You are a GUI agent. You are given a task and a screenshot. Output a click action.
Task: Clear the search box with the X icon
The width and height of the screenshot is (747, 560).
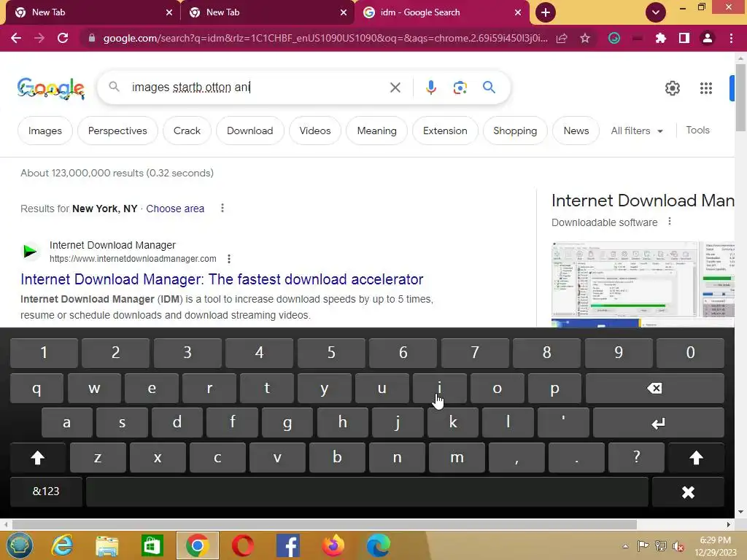(x=395, y=87)
